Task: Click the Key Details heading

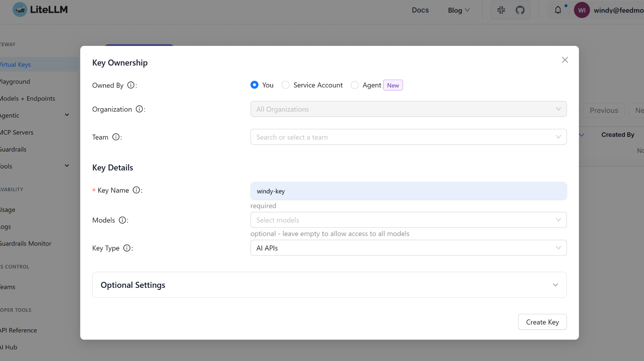Action: tap(113, 168)
